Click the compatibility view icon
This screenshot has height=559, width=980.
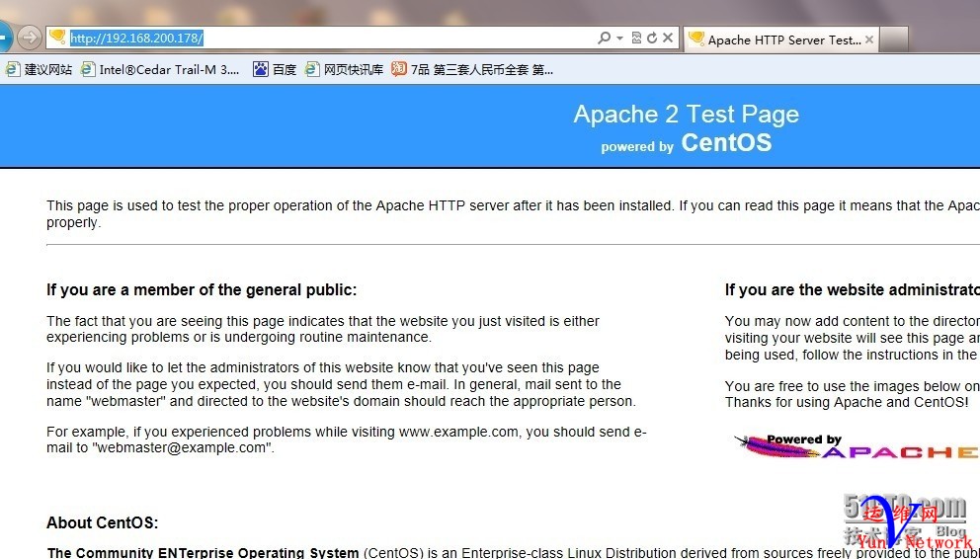pyautogui.click(x=636, y=39)
